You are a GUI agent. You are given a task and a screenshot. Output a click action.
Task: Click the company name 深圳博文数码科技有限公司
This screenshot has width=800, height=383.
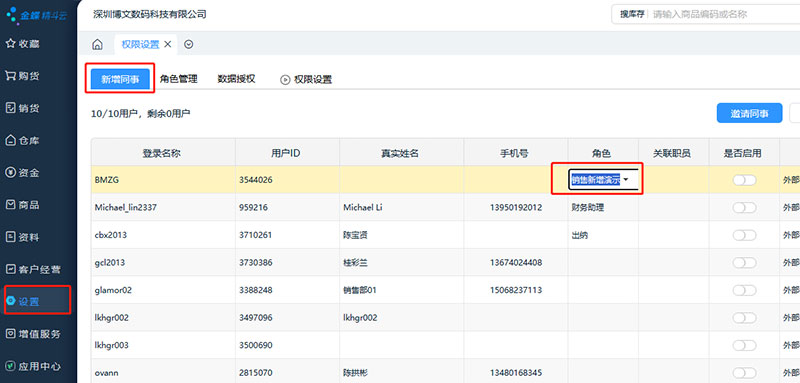[150, 14]
